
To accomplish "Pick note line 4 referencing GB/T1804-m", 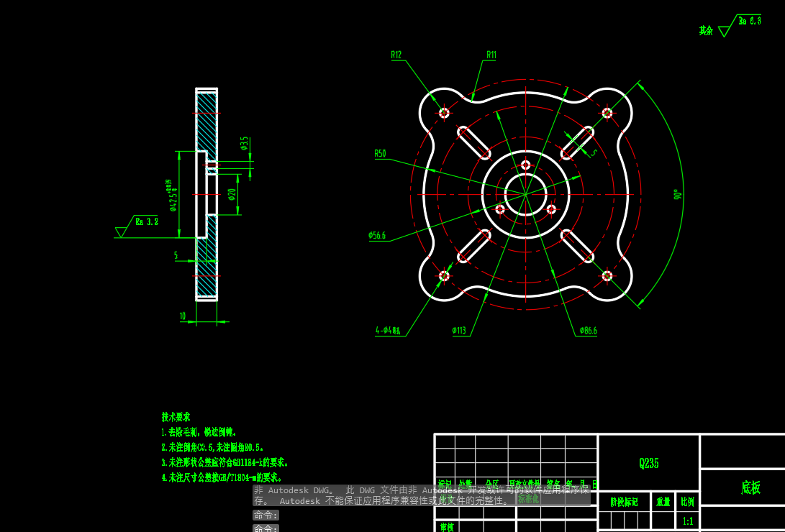I will coord(222,477).
